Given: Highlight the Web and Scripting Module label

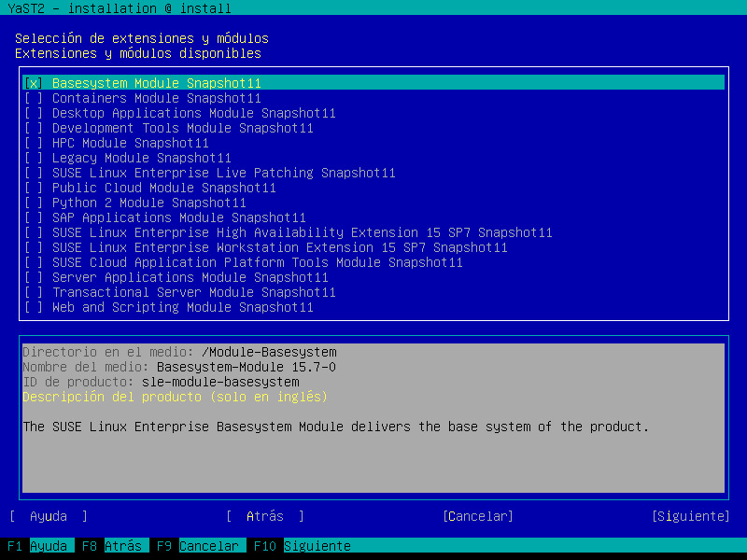Looking at the screenshot, I should coord(183,307).
